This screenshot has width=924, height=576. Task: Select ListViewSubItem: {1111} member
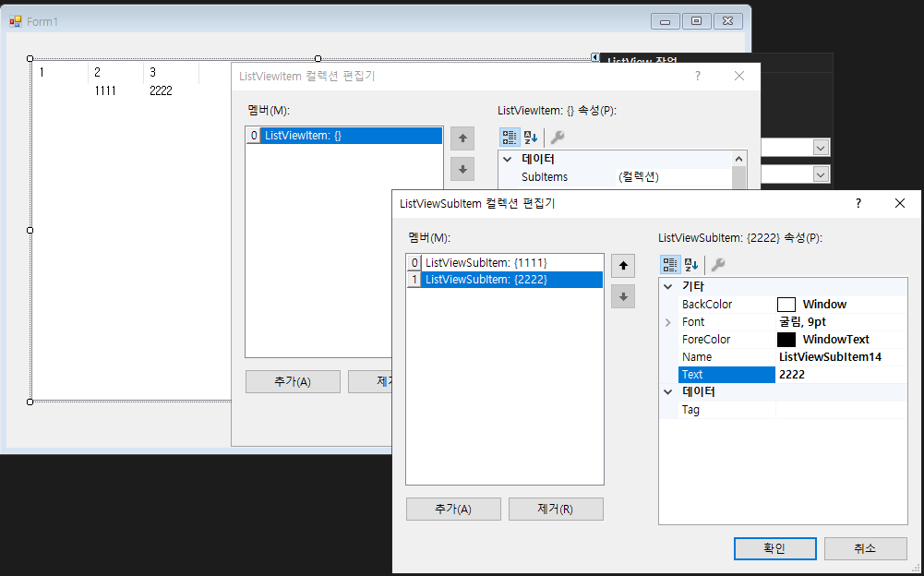(505, 263)
